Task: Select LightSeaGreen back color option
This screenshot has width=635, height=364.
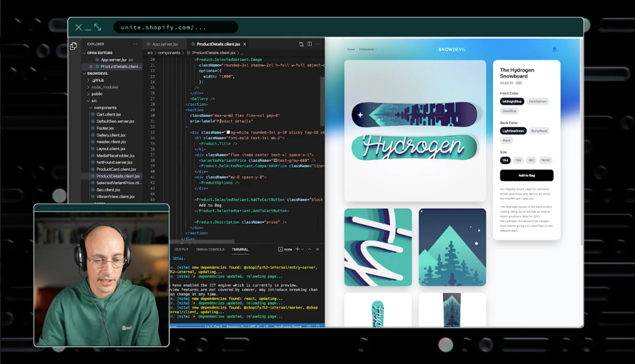Action: pos(513,131)
